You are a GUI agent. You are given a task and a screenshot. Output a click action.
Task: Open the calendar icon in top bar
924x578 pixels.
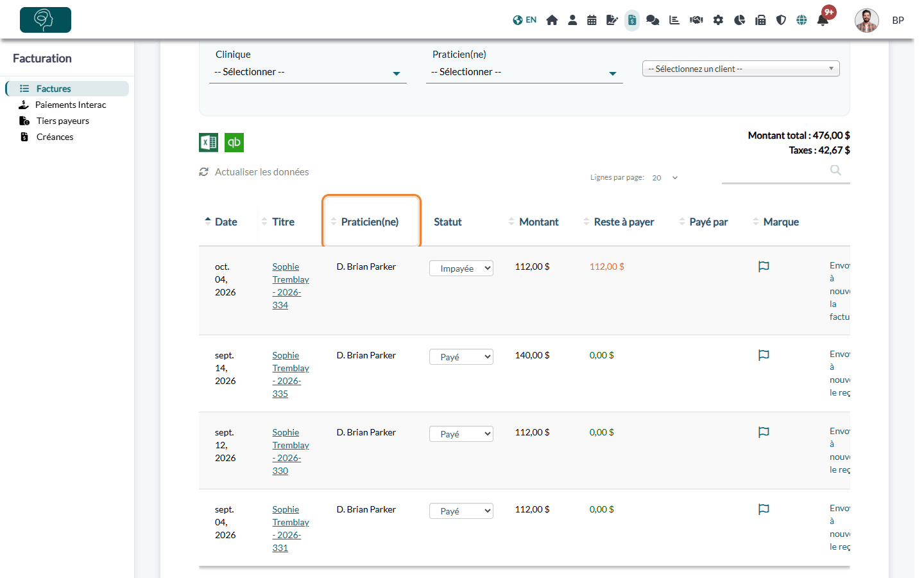point(592,20)
